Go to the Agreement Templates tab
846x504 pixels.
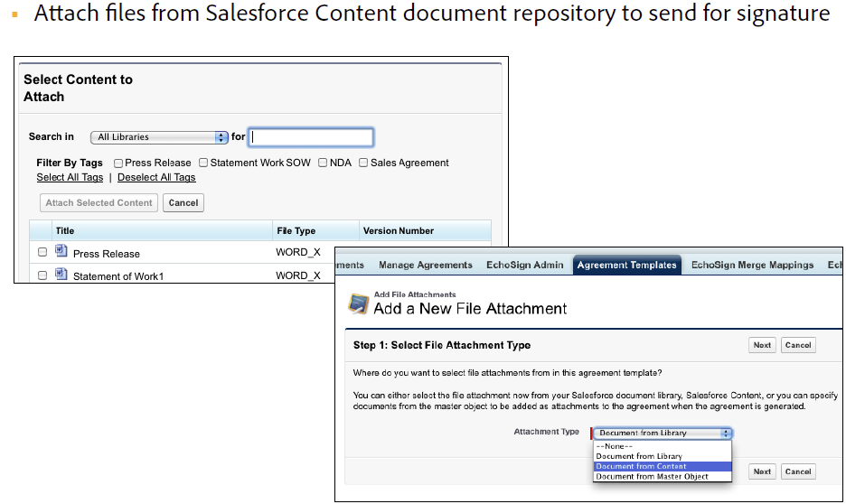tap(626, 266)
